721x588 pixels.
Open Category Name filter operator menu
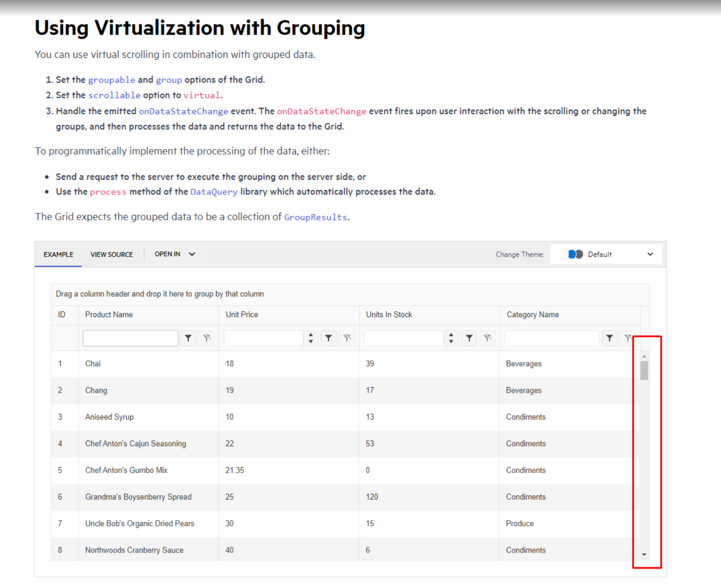[x=610, y=338]
